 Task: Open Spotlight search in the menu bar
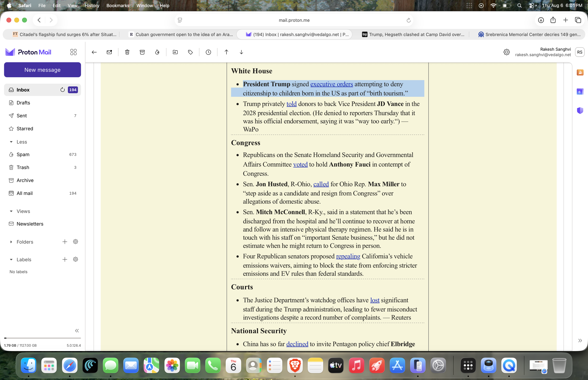[x=519, y=5]
